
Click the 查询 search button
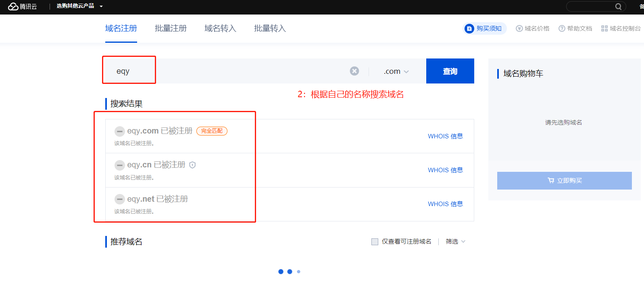[450, 71]
